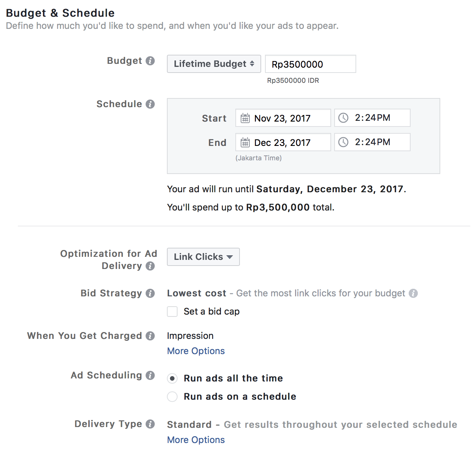Image resolution: width=476 pixels, height=462 pixels.
Task: Click the Ad Scheduling info icon
Action: (x=150, y=375)
